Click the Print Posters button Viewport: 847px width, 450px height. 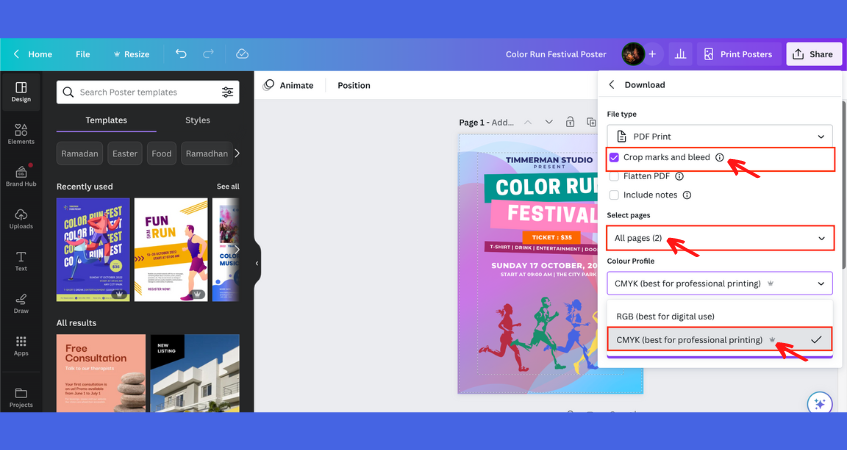click(738, 54)
